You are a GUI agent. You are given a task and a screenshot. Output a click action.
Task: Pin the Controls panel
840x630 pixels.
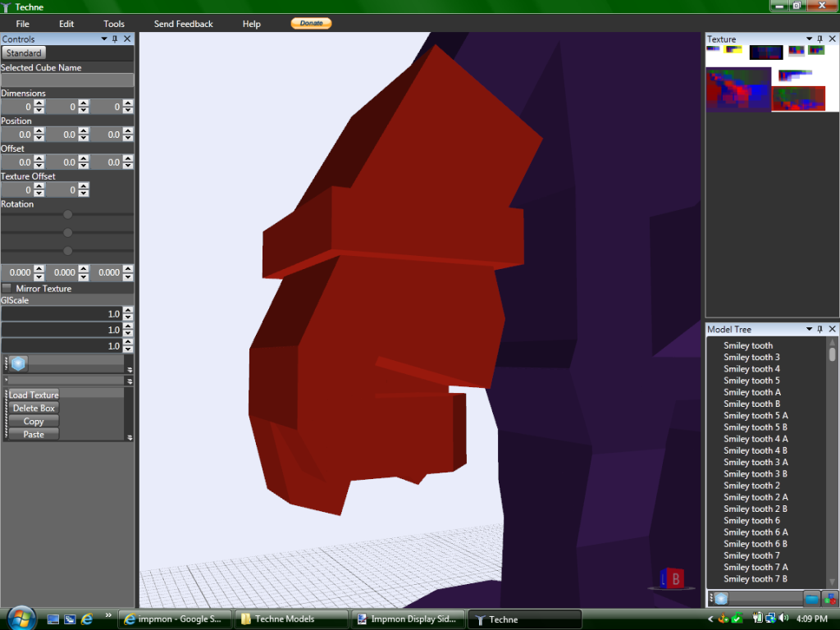tap(115, 39)
